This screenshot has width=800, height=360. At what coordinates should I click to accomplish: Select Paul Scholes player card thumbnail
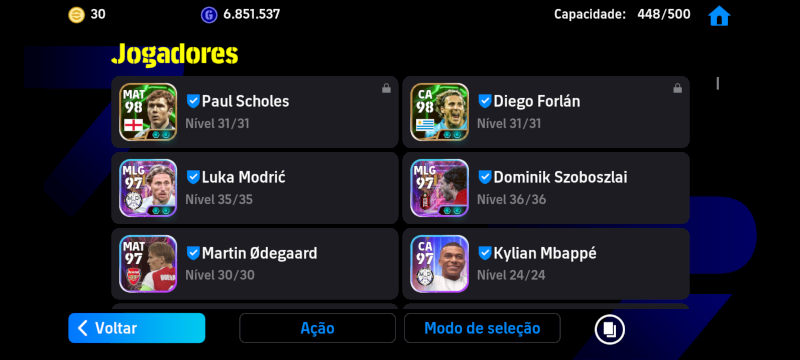pyautogui.click(x=148, y=112)
